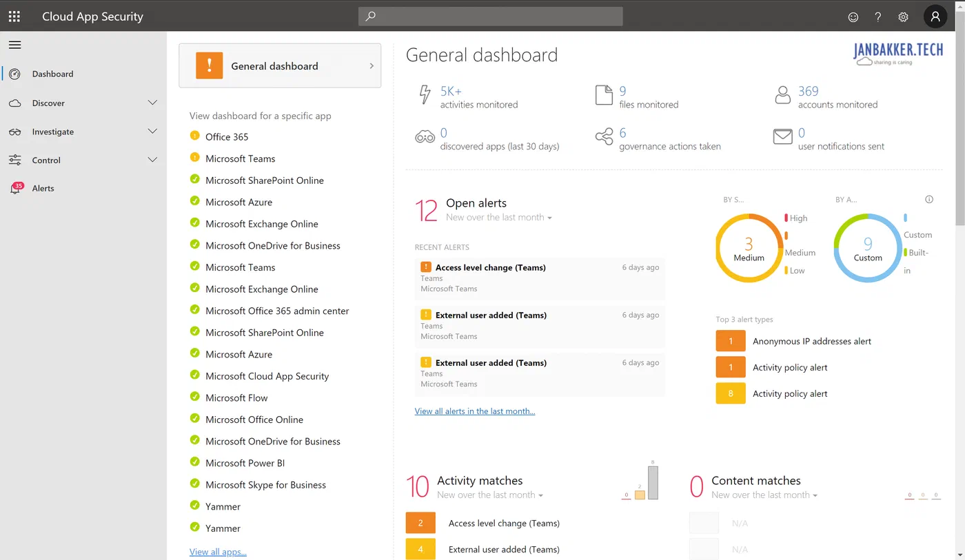Click the orange Anonymous IP addresses count swatch

731,341
